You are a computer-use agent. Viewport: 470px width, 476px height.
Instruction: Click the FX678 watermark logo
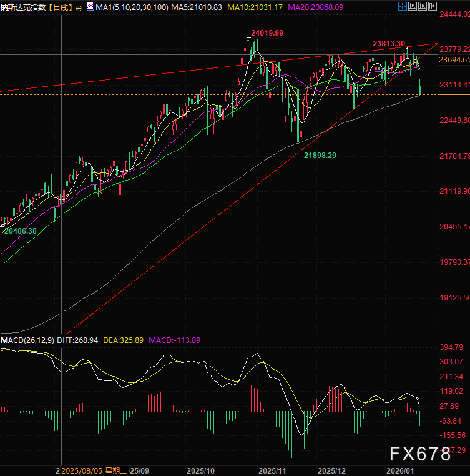click(x=421, y=453)
